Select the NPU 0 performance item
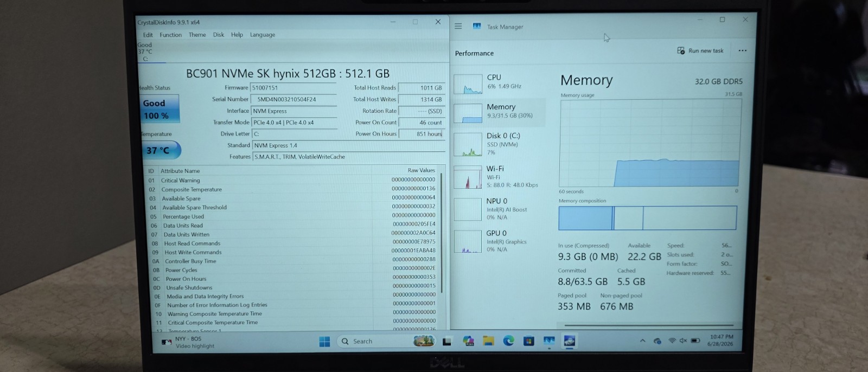Viewport: 868px width, 372px height. click(x=499, y=209)
